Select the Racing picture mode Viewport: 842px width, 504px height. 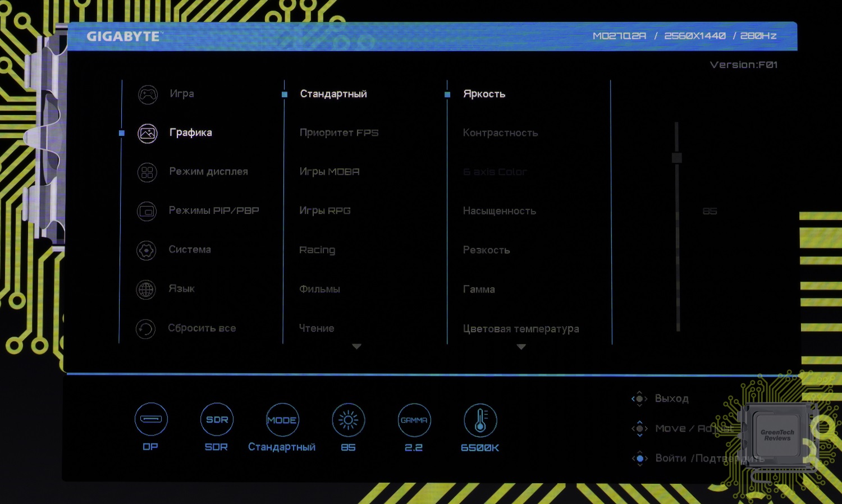pyautogui.click(x=317, y=250)
